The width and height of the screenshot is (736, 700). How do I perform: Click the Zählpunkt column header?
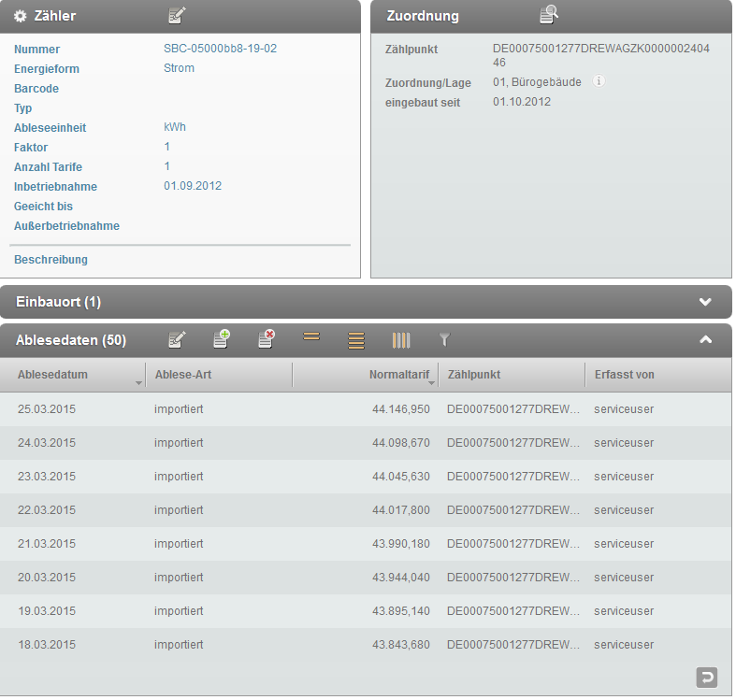click(474, 375)
